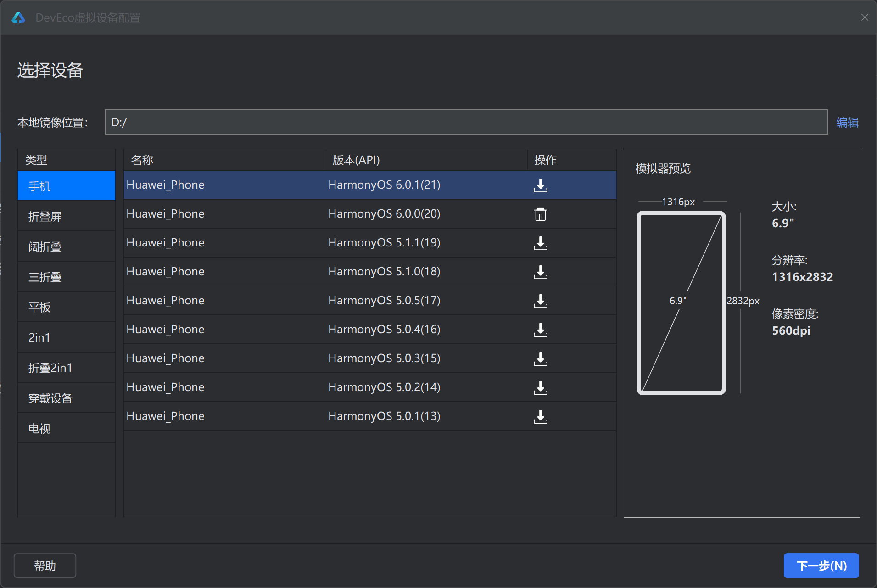Select the 手机 device type
This screenshot has width=877, height=588.
pyautogui.click(x=67, y=186)
